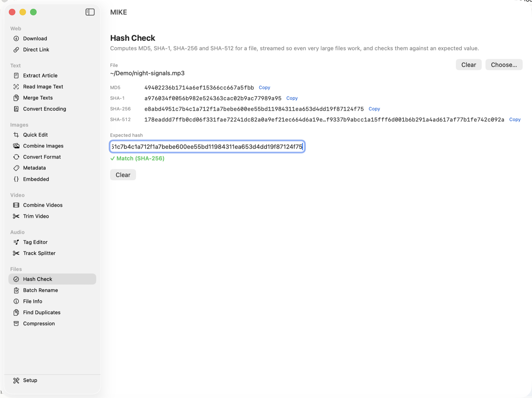
Task: Click Choose... to pick a file
Action: click(504, 65)
